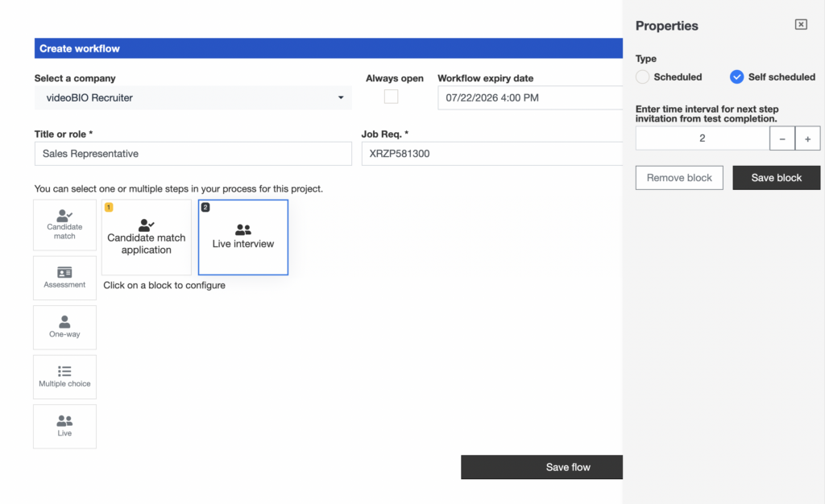
Task: Click the time interval value field
Action: [x=703, y=138]
